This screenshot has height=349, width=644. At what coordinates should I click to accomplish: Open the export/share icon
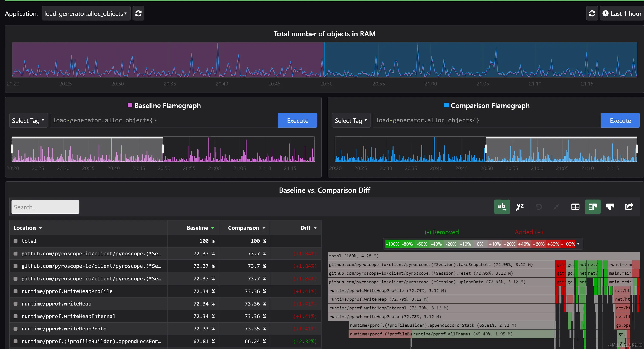pyautogui.click(x=629, y=207)
